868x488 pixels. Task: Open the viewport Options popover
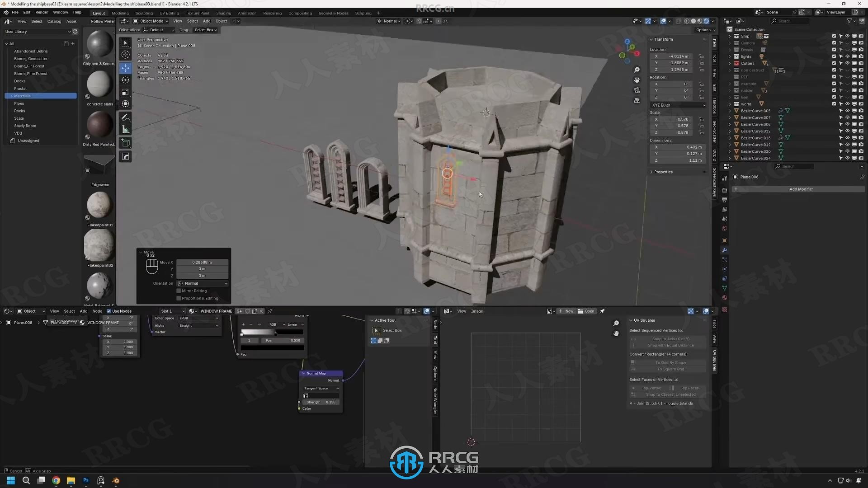click(705, 30)
